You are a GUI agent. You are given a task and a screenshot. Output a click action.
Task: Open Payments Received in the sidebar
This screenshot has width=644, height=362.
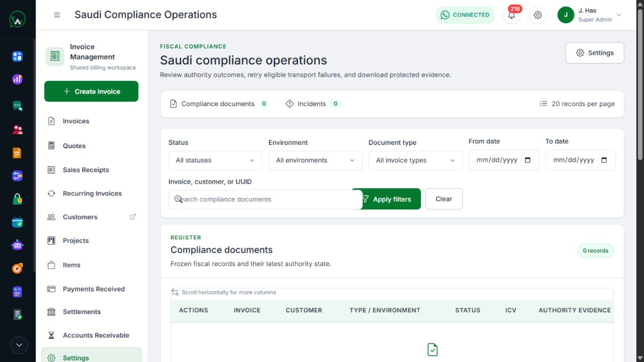click(x=91, y=289)
